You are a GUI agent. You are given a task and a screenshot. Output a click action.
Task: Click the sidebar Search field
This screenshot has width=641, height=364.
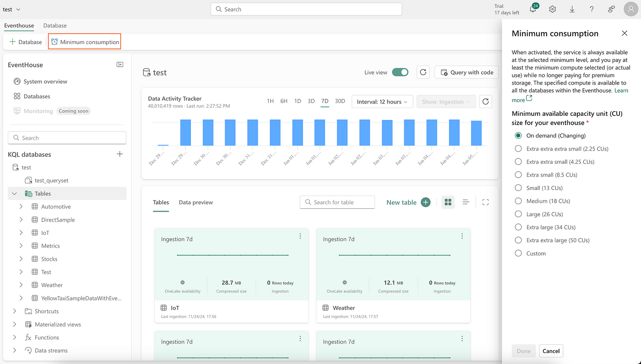click(x=67, y=138)
